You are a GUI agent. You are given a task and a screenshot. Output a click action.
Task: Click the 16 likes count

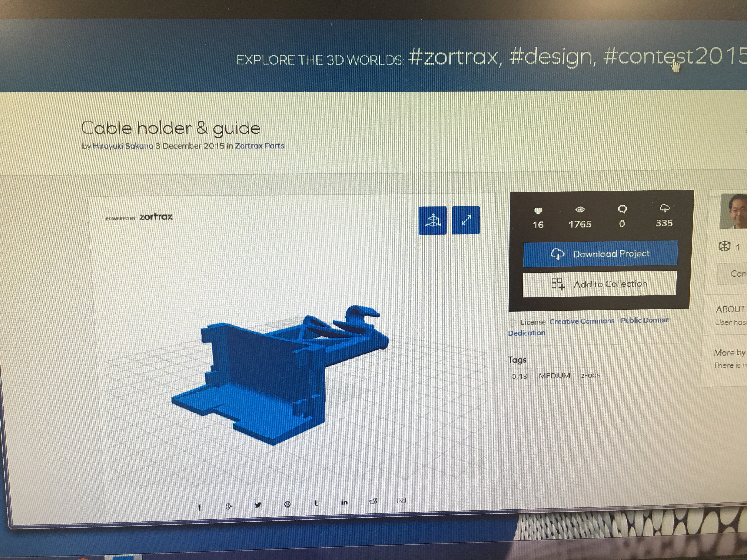pos(538,225)
